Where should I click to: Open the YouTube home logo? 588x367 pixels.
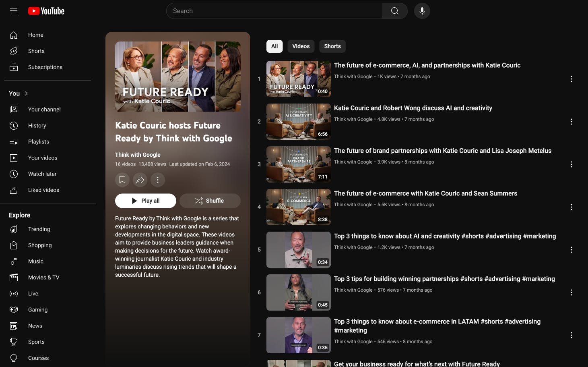tap(46, 11)
